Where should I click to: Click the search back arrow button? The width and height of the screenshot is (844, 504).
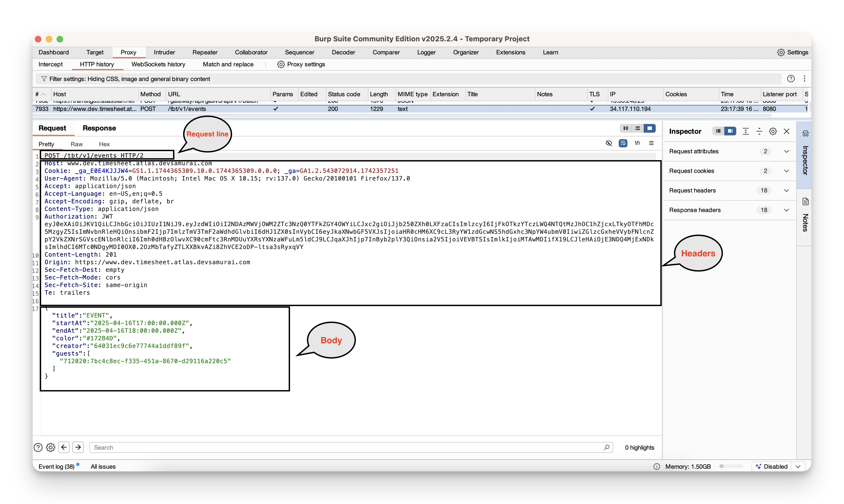[x=64, y=447]
